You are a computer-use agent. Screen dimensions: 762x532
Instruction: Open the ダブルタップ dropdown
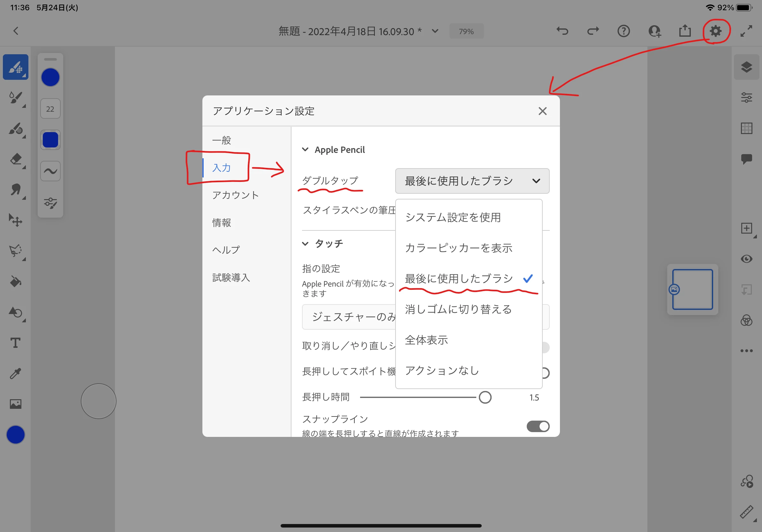(x=472, y=181)
